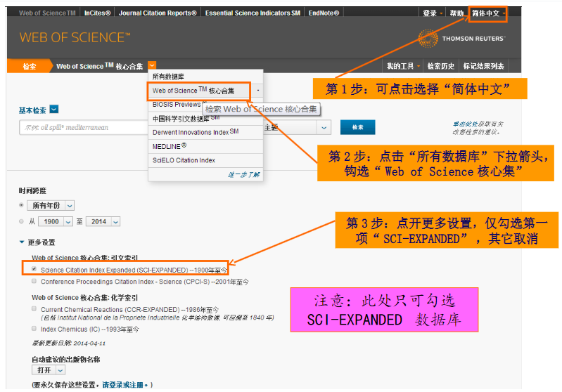Viewport: 562px width, 392px height.
Task: Enable Current Chemical Reactions checkbox
Action: pyautogui.click(x=34, y=308)
